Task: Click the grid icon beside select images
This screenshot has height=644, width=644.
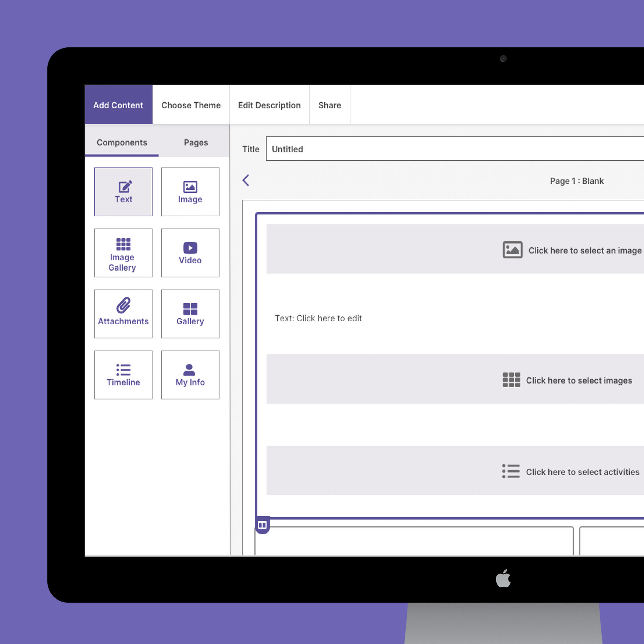Action: 511,380
